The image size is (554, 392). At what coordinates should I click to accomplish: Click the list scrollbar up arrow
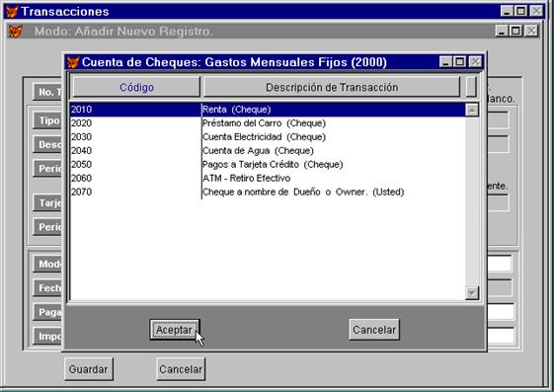pos(472,110)
